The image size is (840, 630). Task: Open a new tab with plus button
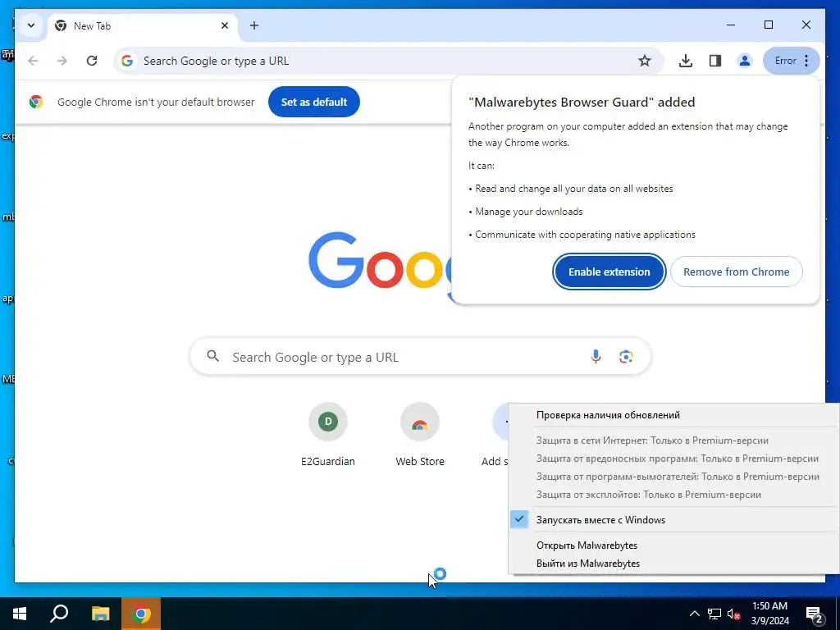pyautogui.click(x=254, y=25)
